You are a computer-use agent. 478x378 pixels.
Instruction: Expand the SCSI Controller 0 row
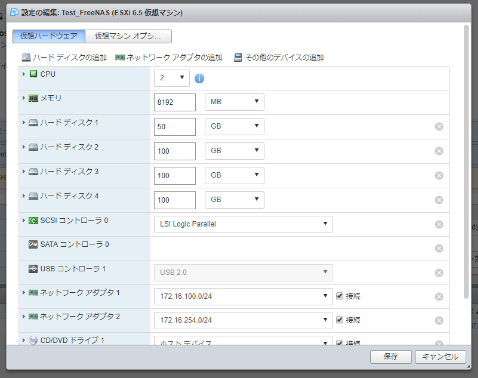24,220
